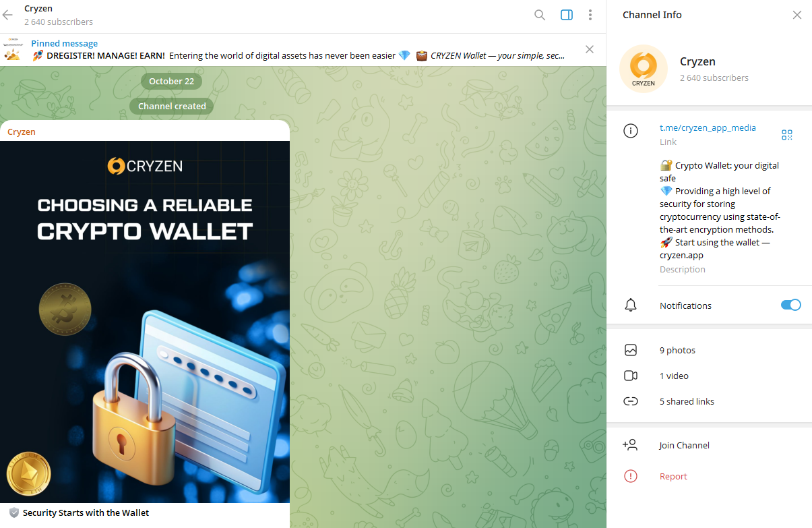The width and height of the screenshot is (812, 528).
Task: Show the 5 shared links
Action: [687, 401]
